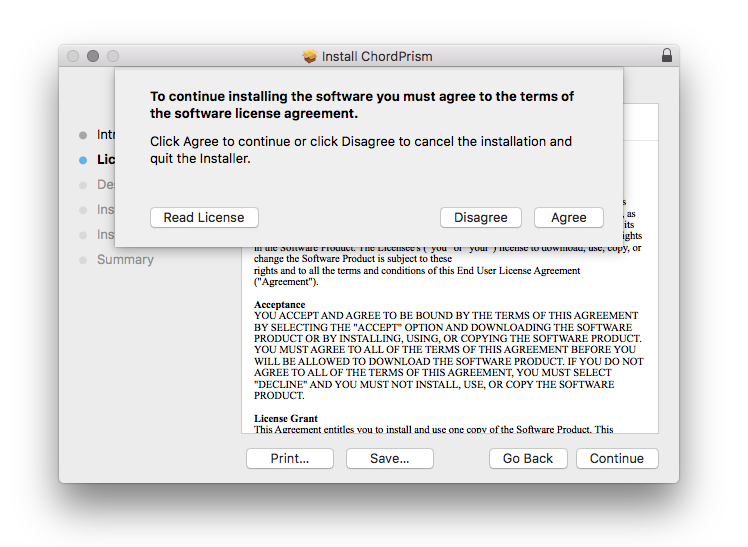Click the Disagree button

pyautogui.click(x=480, y=217)
